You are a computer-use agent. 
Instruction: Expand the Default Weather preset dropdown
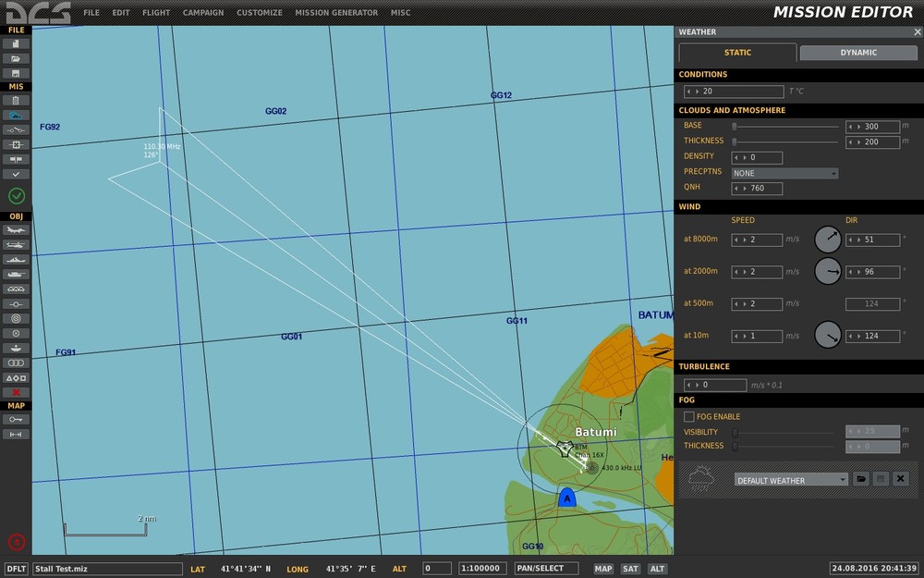pos(791,480)
